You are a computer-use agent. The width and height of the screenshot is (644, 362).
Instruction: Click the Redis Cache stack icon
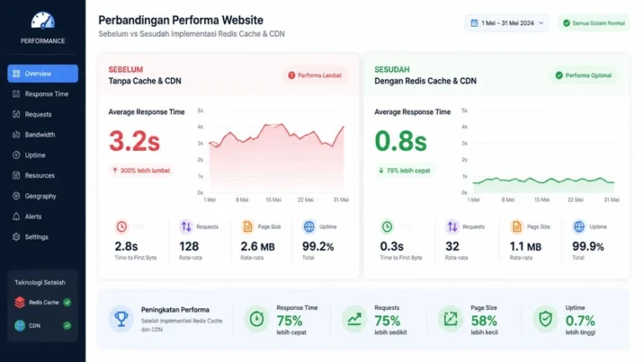(20, 303)
